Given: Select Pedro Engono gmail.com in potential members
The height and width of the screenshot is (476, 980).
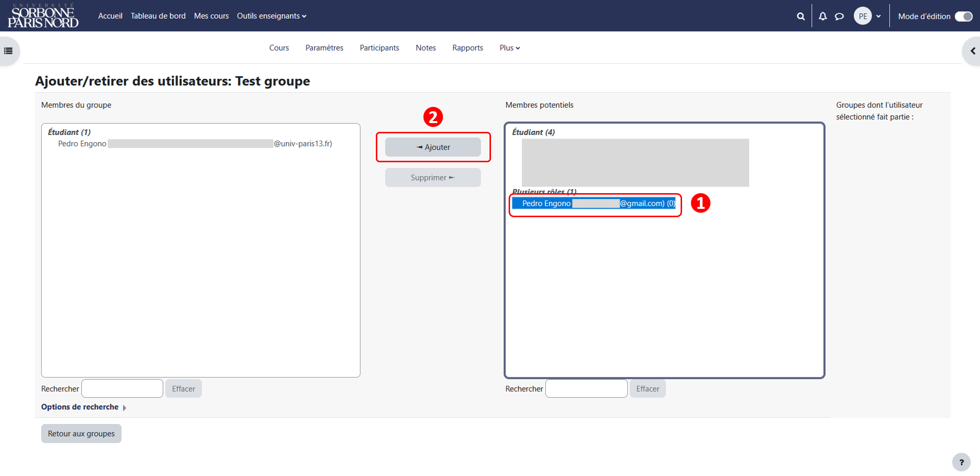Looking at the screenshot, I should 594,203.
